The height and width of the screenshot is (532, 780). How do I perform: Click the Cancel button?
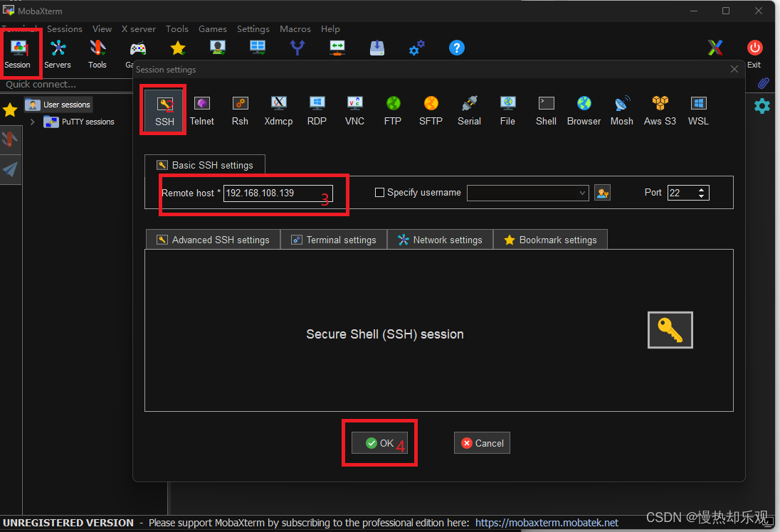[482, 443]
